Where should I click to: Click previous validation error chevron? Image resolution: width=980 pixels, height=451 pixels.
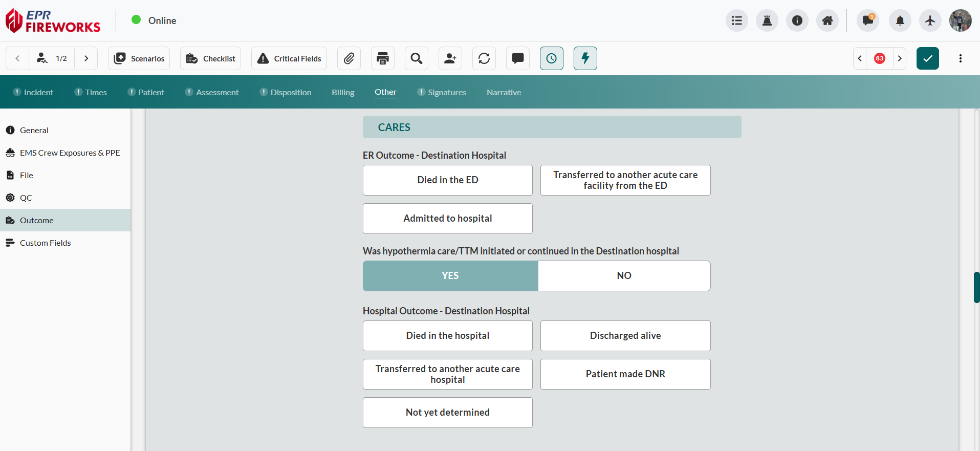click(860, 58)
